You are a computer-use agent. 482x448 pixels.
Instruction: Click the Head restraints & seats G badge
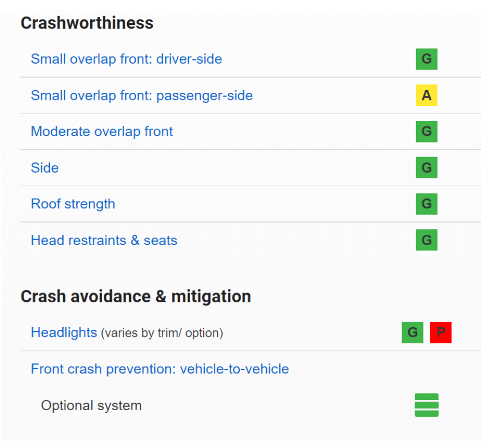tap(426, 240)
